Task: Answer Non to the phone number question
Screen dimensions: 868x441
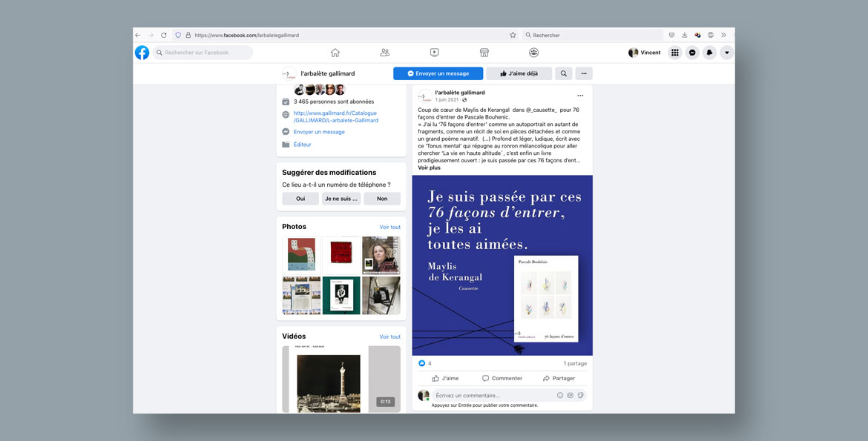Action: point(382,199)
